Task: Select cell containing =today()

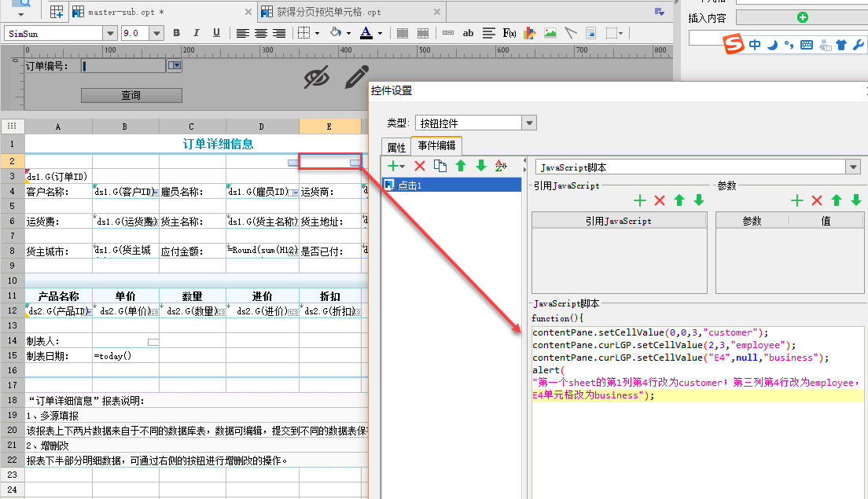Action: pos(126,356)
